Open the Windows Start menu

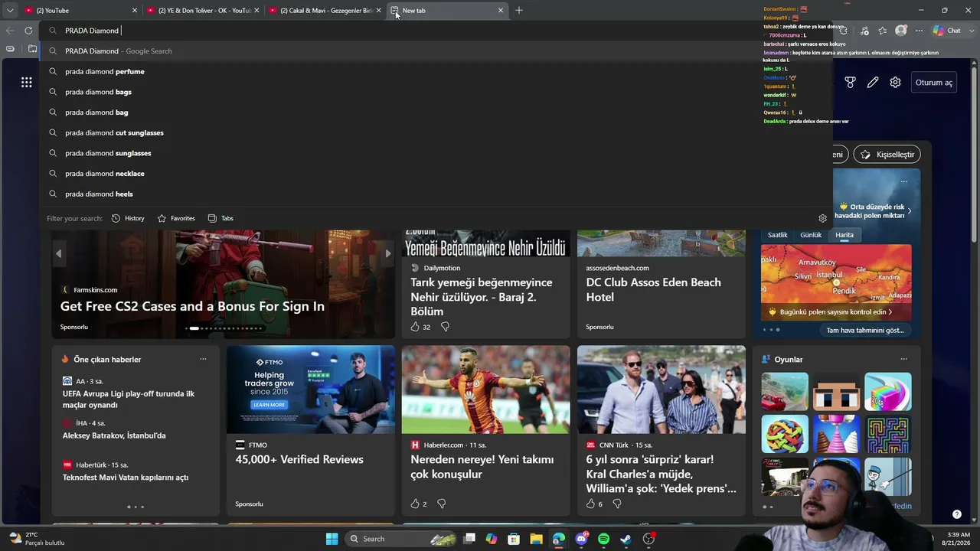[332, 539]
